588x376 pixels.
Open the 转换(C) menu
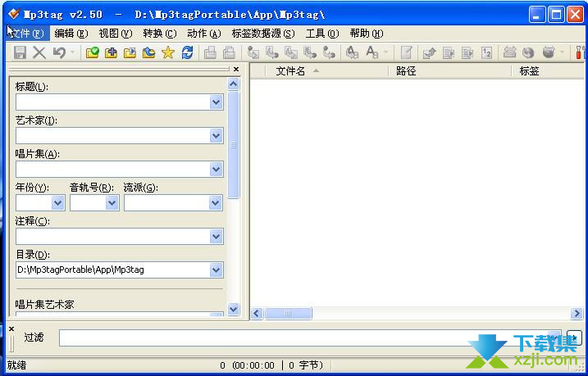pyautogui.click(x=160, y=34)
